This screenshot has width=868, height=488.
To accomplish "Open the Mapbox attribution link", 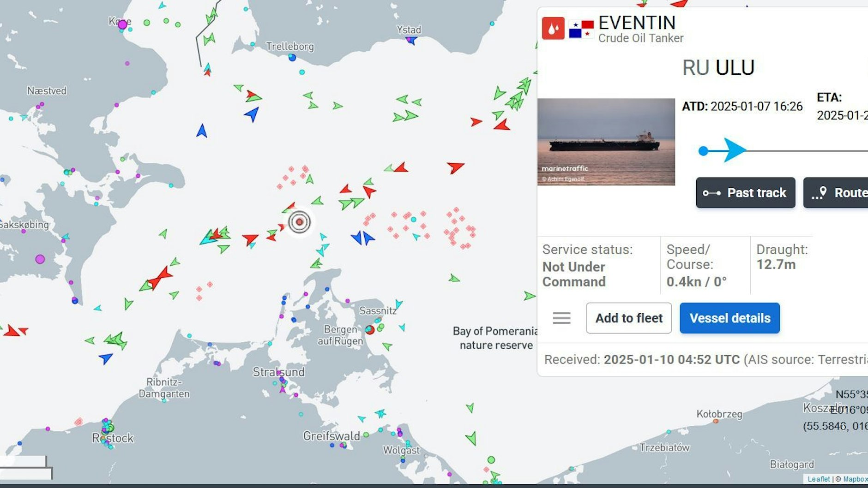I will pos(856,479).
